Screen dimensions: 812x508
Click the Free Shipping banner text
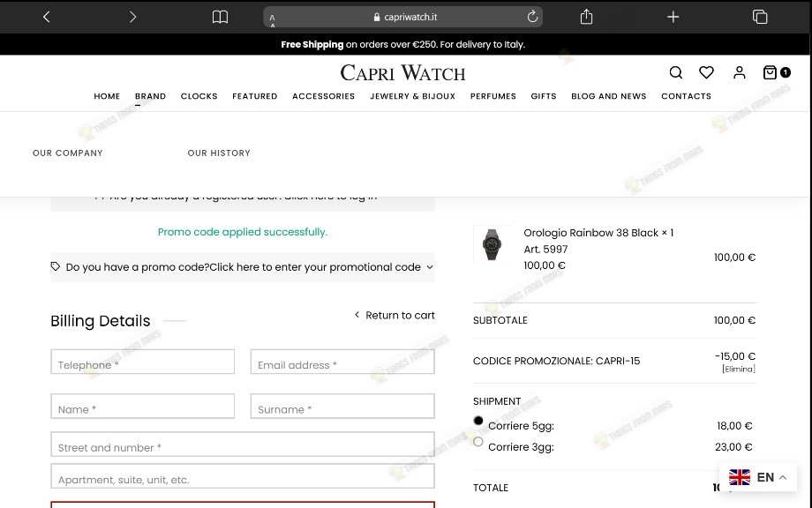402,44
